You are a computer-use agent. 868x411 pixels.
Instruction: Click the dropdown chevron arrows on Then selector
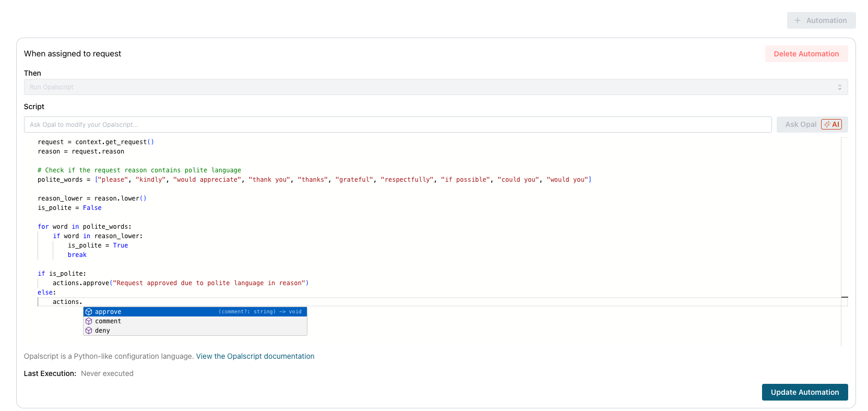point(840,87)
